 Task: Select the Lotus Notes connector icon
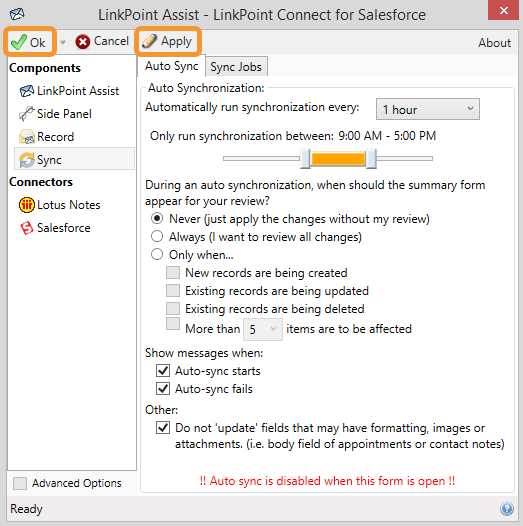coord(27,205)
